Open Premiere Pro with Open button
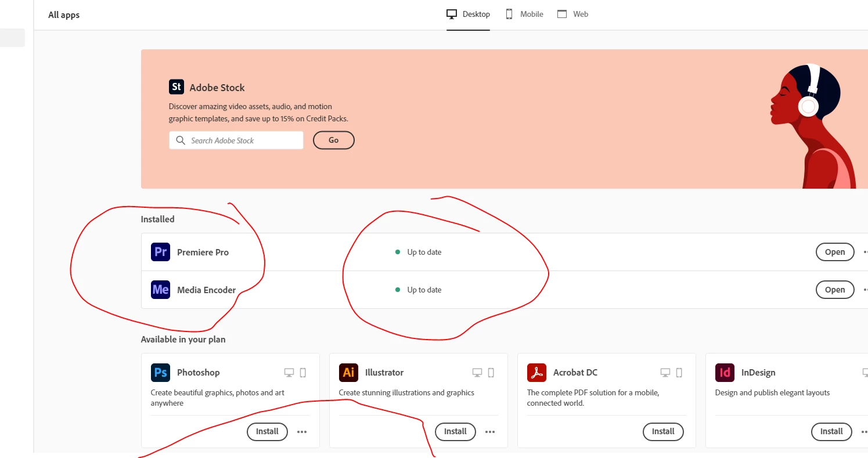Viewport: 868px width, 458px height. 835,252
